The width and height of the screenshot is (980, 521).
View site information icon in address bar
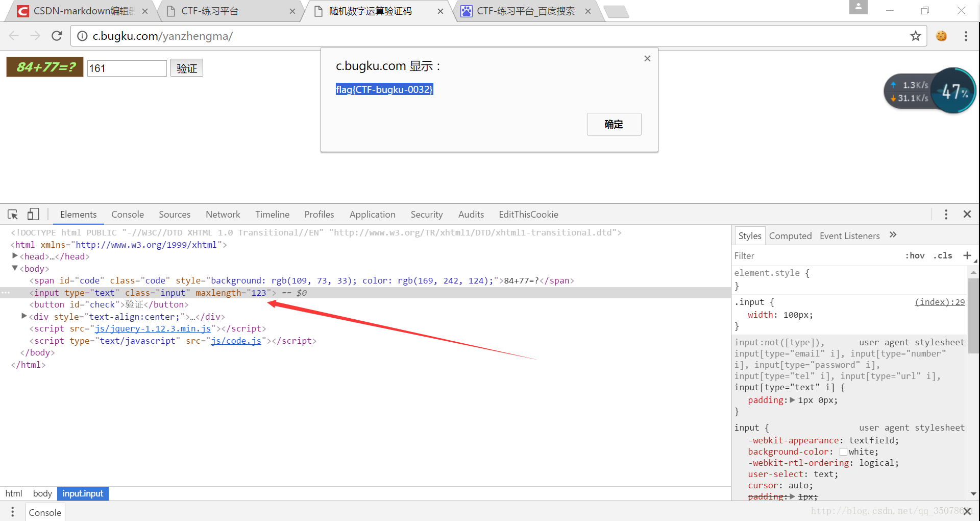click(82, 36)
